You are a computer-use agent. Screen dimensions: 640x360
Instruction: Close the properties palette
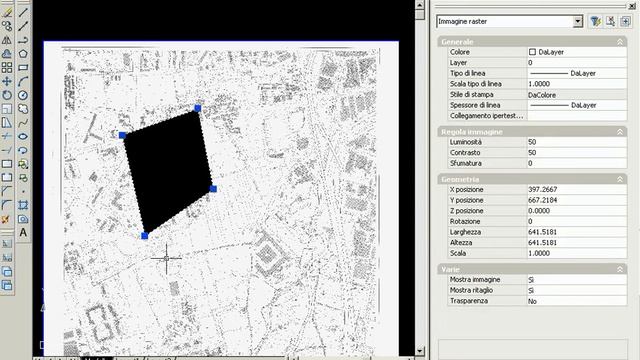coord(632,7)
